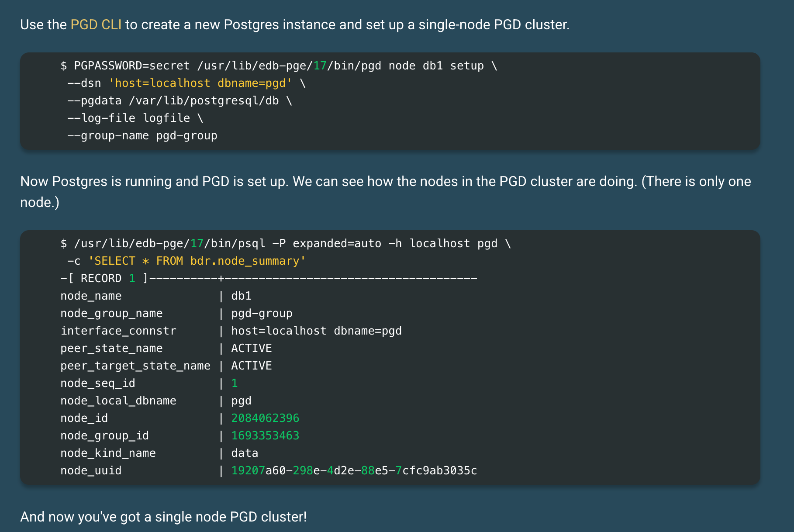Viewport: 794px width, 532px height.
Task: Click the node_group_name field label
Action: coord(111,313)
